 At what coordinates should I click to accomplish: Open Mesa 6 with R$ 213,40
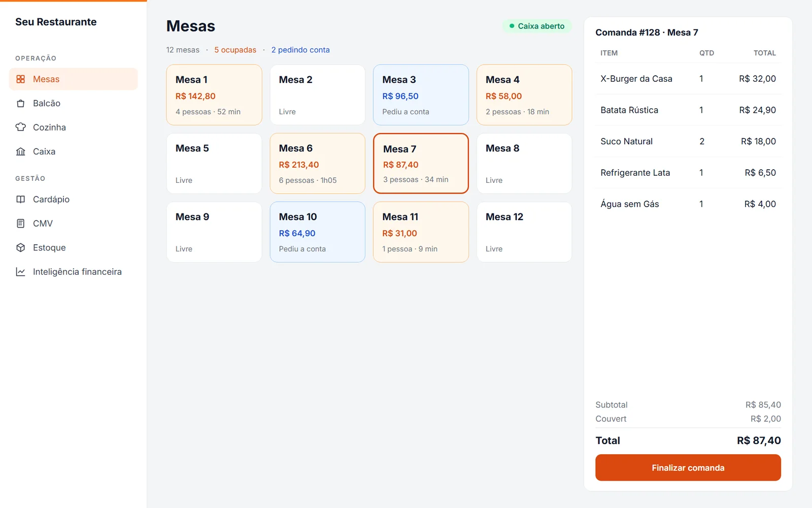tap(317, 163)
